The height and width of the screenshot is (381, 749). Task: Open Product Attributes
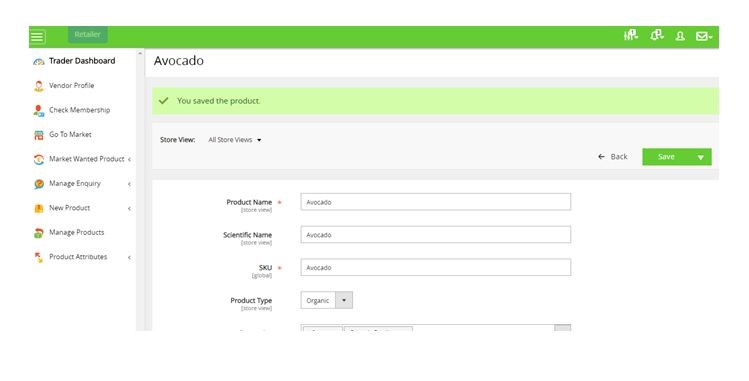pyautogui.click(x=78, y=256)
